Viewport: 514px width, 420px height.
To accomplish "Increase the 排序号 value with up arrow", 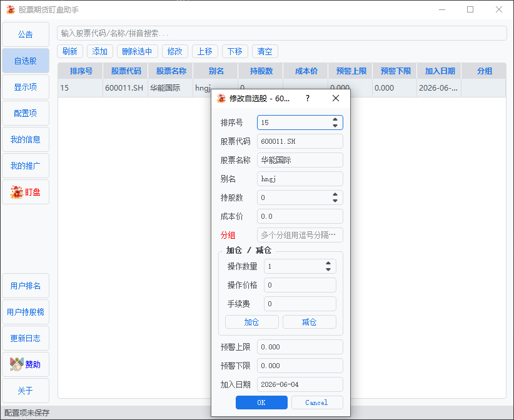I will 335,119.
